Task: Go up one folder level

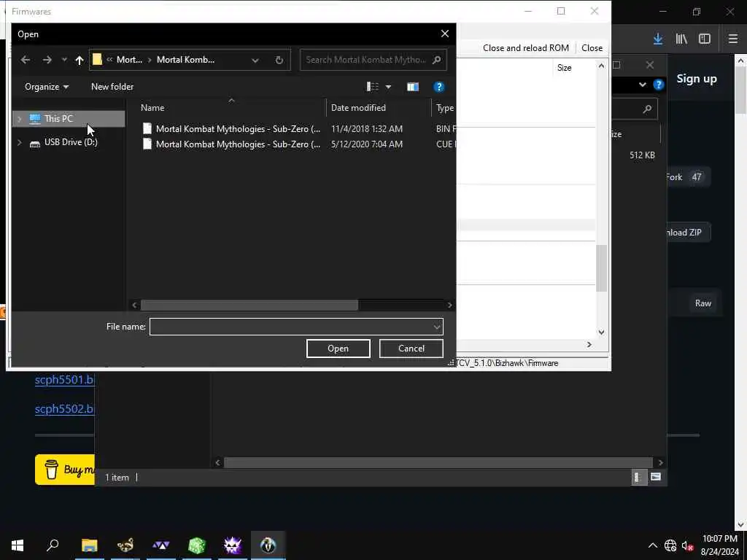Action: [79, 60]
